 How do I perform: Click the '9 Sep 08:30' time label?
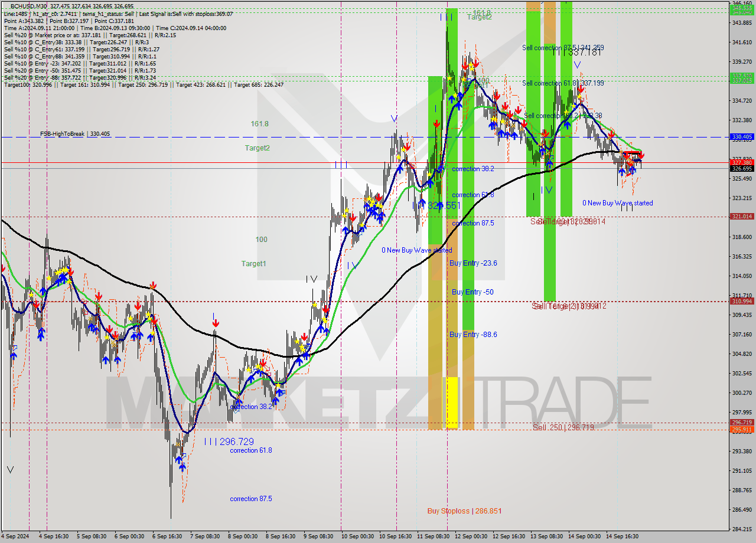(318, 537)
